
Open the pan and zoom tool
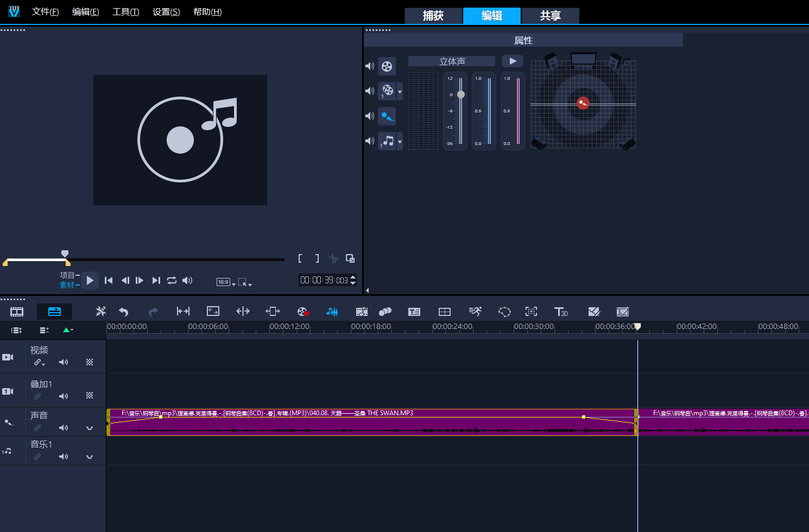531,311
